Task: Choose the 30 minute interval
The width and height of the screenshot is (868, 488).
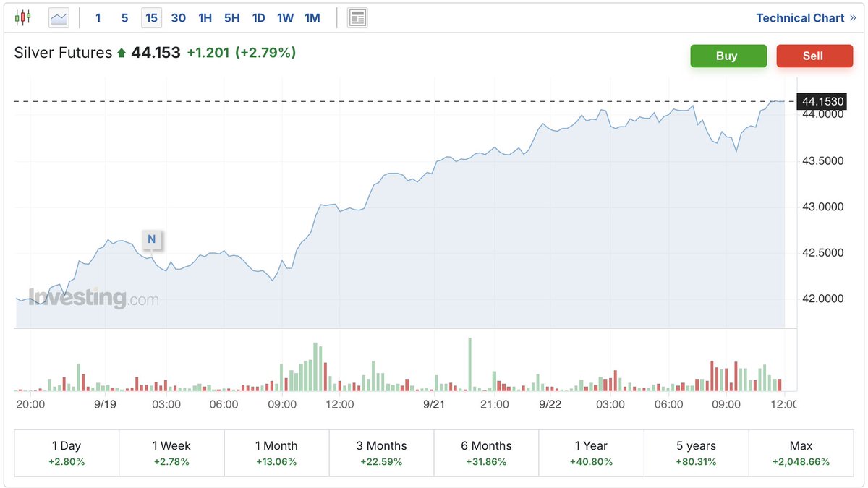Action: (179, 18)
